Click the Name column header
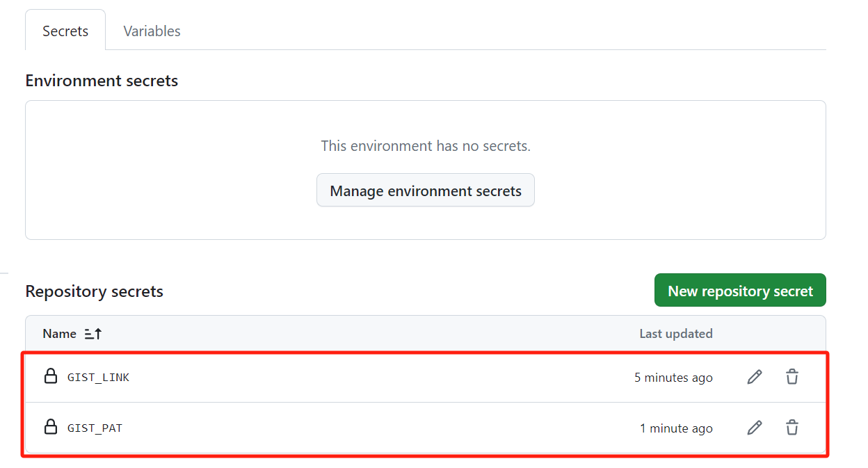Screen dimensions: 868x468 tap(59, 334)
